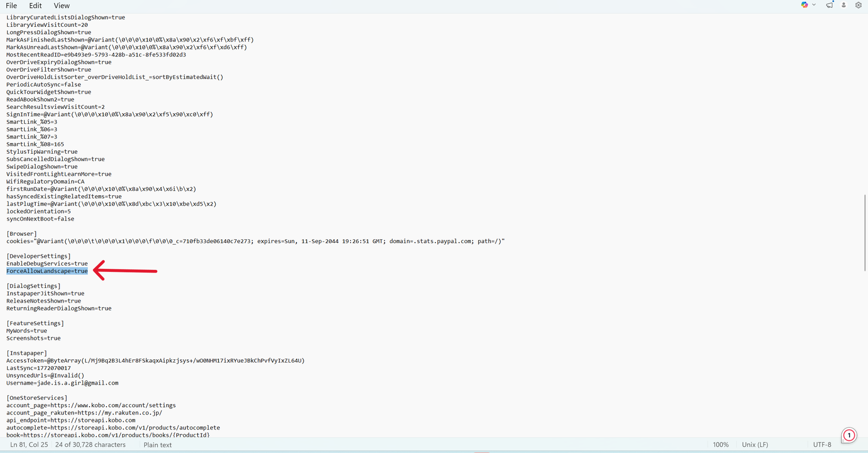Click the ReleaseNotesShown=true line
Viewport: 868px width, 453px height.
[44, 301]
